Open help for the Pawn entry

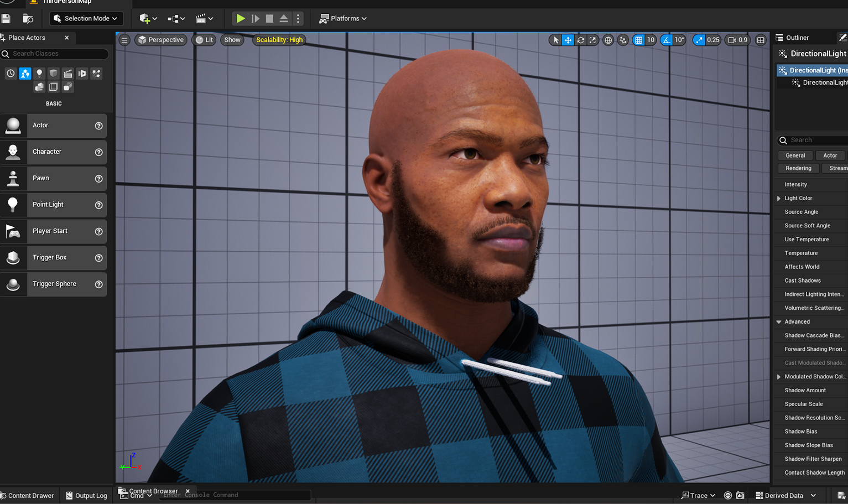(x=99, y=179)
